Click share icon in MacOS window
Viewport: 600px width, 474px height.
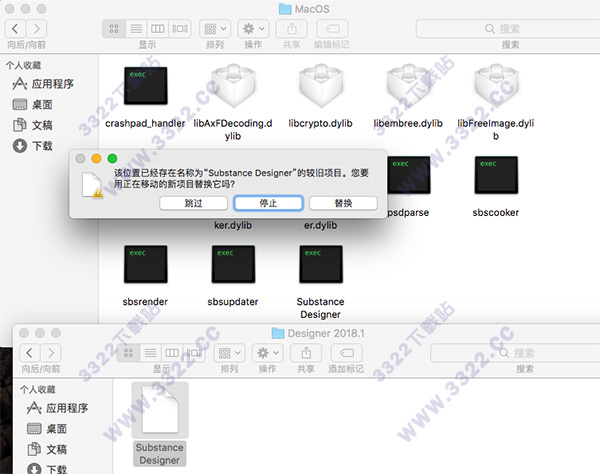[292, 29]
